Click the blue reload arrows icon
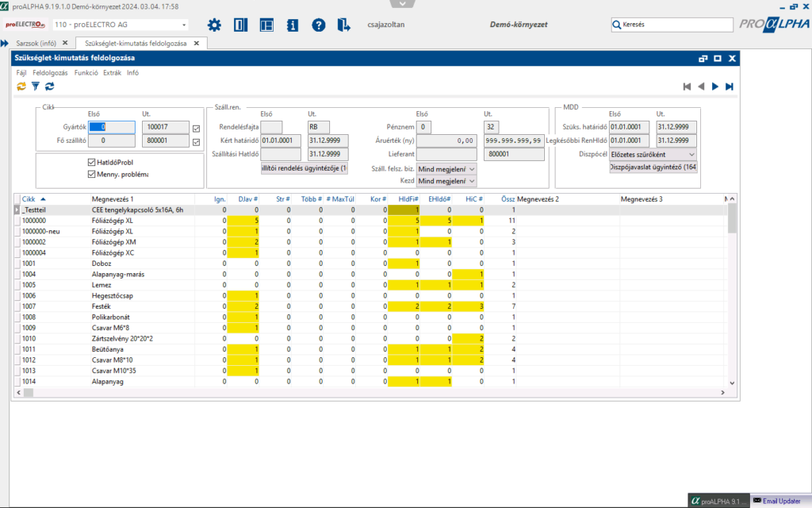Viewport: 812px width, 508px height. tap(49, 86)
